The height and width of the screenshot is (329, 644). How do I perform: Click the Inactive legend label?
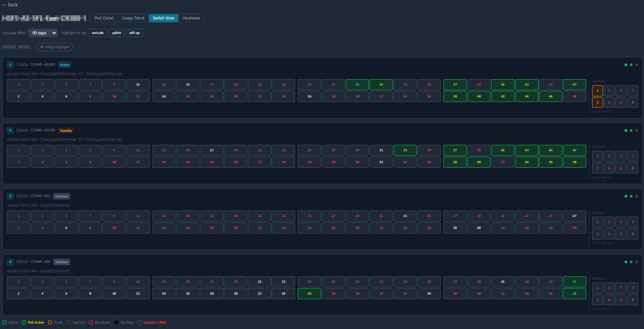pos(79,323)
